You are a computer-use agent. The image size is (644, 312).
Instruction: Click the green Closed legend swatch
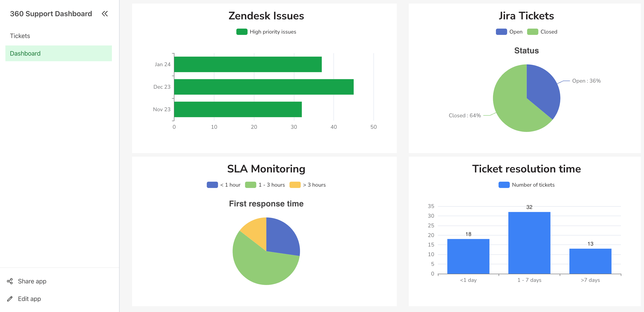pos(532,32)
